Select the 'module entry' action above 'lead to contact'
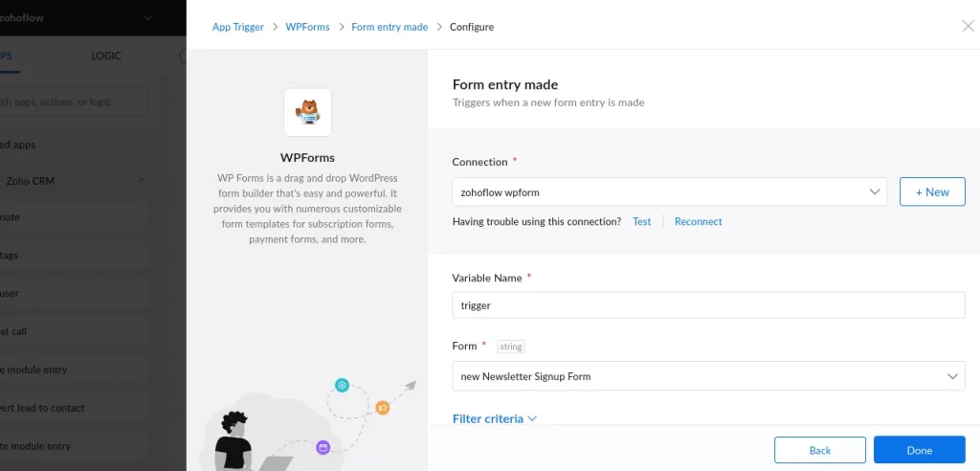This screenshot has height=471, width=980. 74,370
